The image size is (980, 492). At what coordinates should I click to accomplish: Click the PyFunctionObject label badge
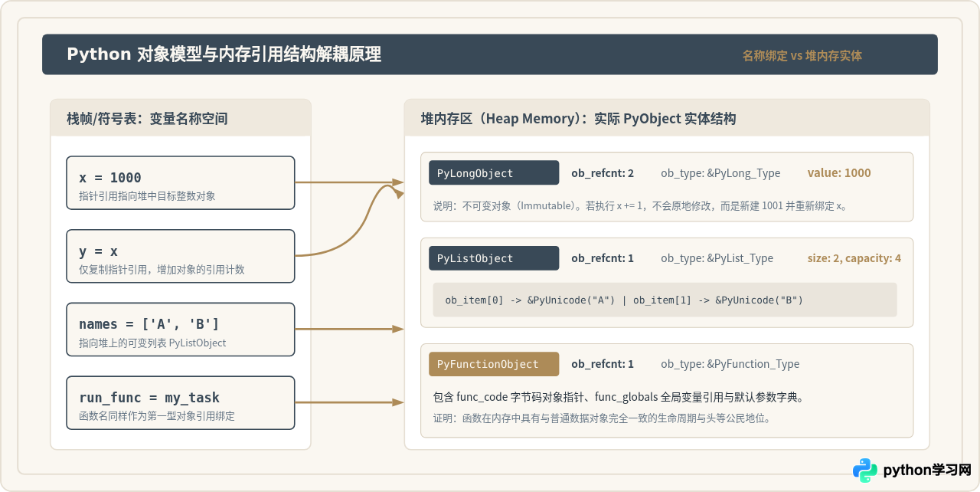click(x=494, y=364)
